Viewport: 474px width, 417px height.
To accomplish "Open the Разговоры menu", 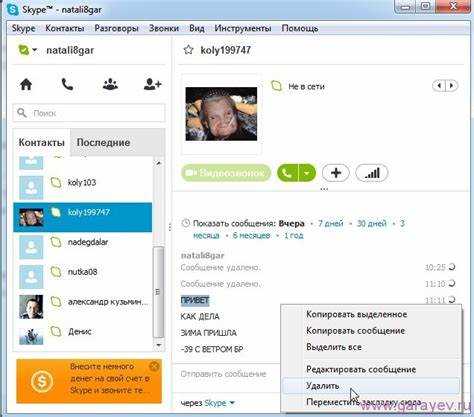I will [x=117, y=28].
